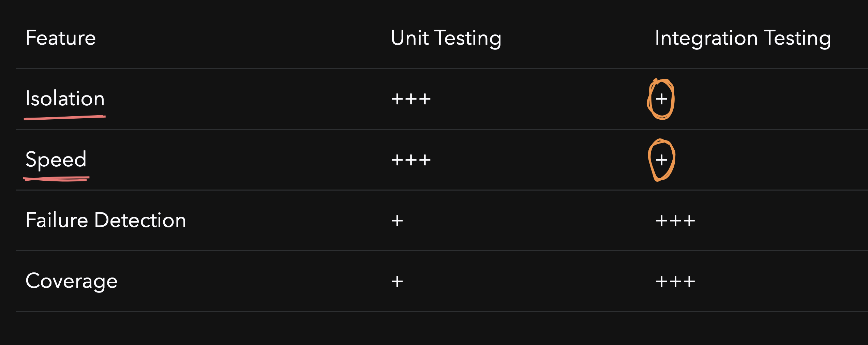The height and width of the screenshot is (345, 868).
Task: Click the orange-circled plus in the Speed row
Action: point(661,160)
